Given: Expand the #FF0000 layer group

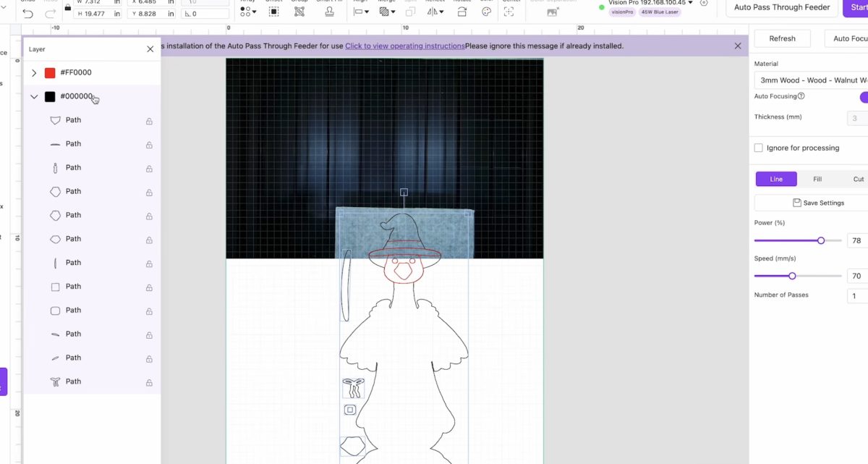Looking at the screenshot, I should [34, 73].
